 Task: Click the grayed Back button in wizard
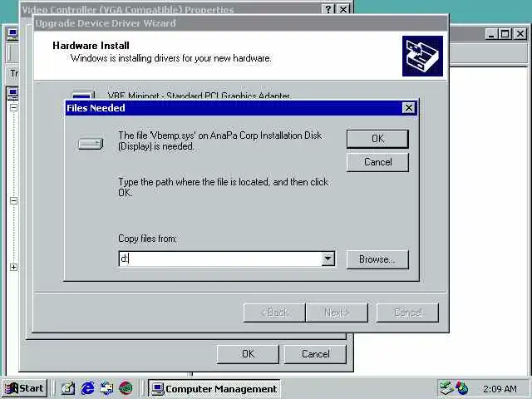coord(274,313)
